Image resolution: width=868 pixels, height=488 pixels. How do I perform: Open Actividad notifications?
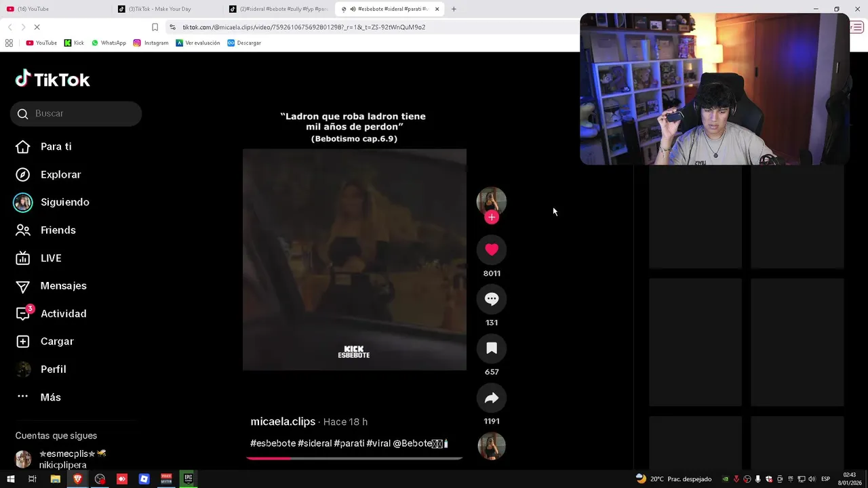pyautogui.click(x=63, y=314)
